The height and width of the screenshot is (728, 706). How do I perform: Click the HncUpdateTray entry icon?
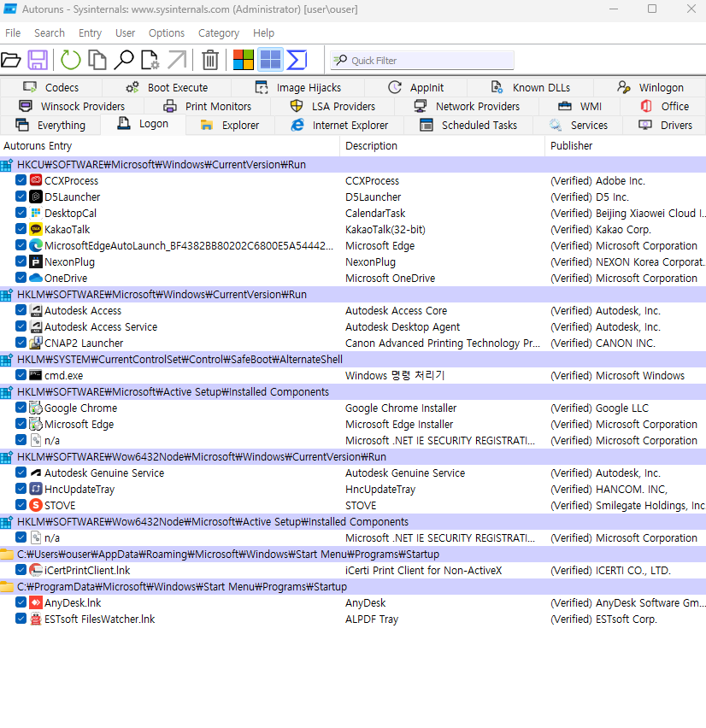click(x=36, y=489)
